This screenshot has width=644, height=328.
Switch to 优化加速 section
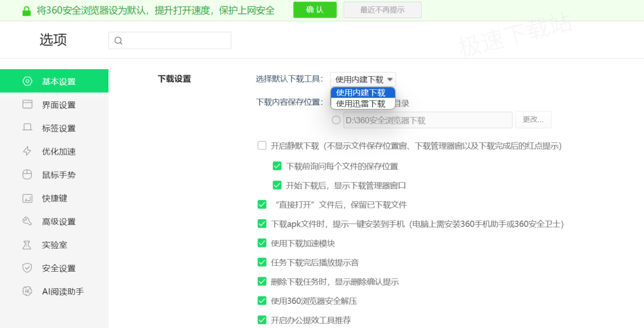pos(54,151)
